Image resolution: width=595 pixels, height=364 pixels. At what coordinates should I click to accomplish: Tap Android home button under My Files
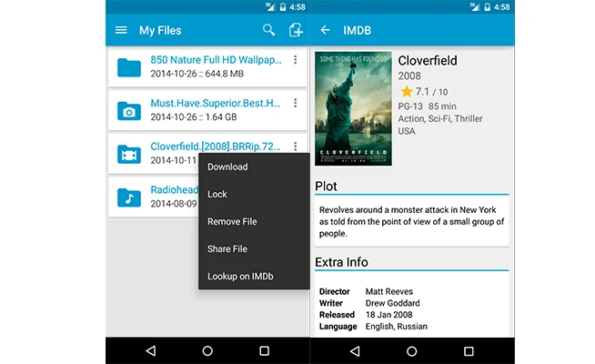pos(207,350)
